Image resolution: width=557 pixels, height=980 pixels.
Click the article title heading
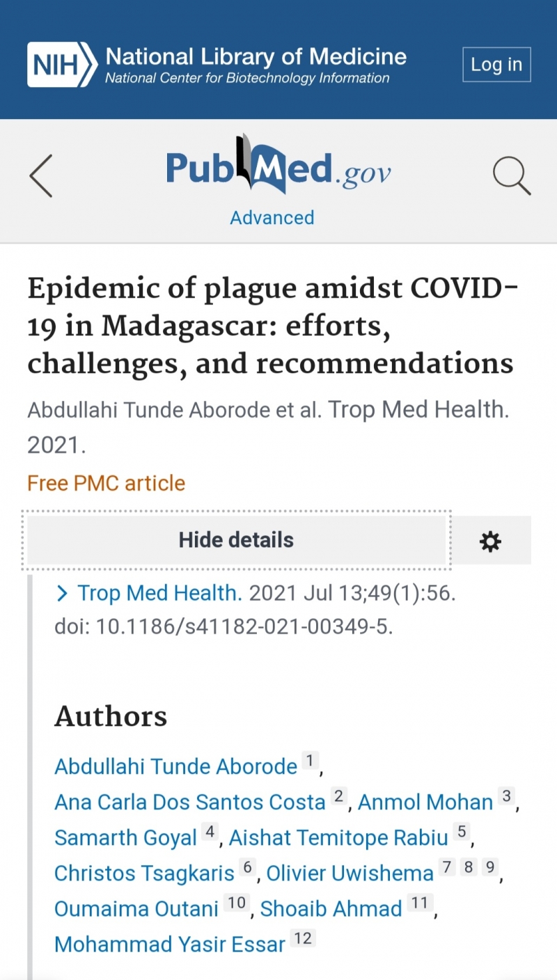pos(273,326)
